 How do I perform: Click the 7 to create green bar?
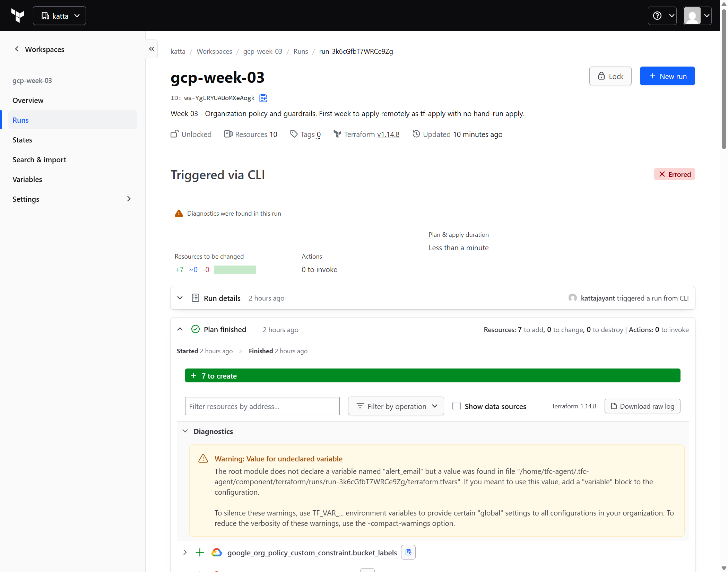(433, 375)
